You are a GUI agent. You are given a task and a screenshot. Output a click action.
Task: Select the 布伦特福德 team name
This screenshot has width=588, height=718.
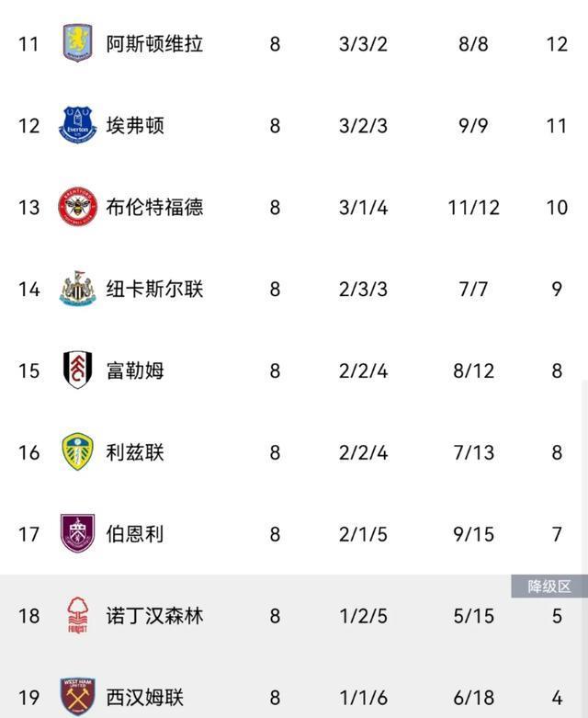(x=154, y=207)
